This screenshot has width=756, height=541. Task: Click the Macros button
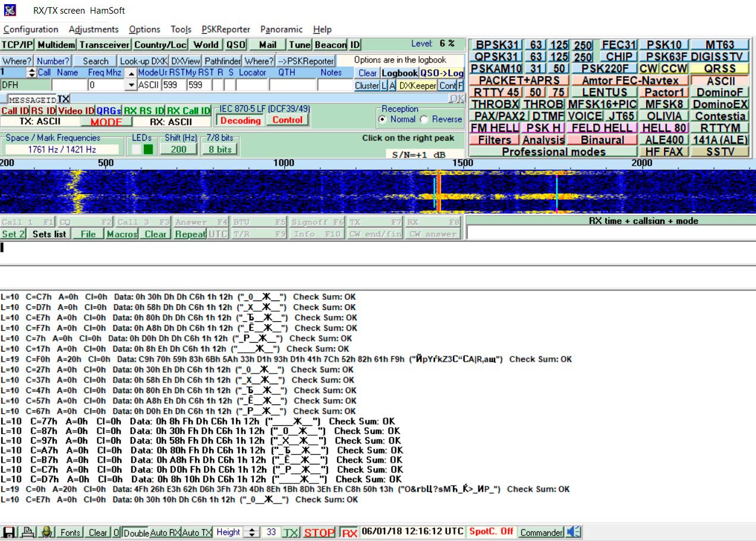tap(122, 234)
